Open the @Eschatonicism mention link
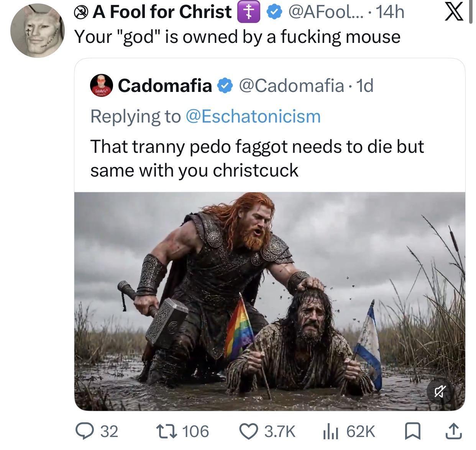 pos(253,116)
